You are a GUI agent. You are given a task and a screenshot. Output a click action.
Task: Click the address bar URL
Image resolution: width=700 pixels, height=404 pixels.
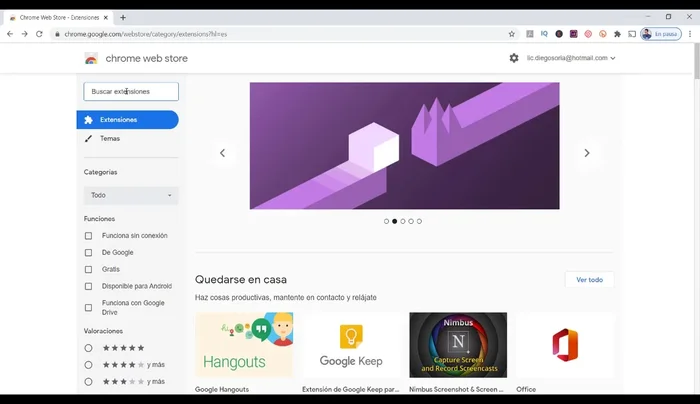[146, 34]
